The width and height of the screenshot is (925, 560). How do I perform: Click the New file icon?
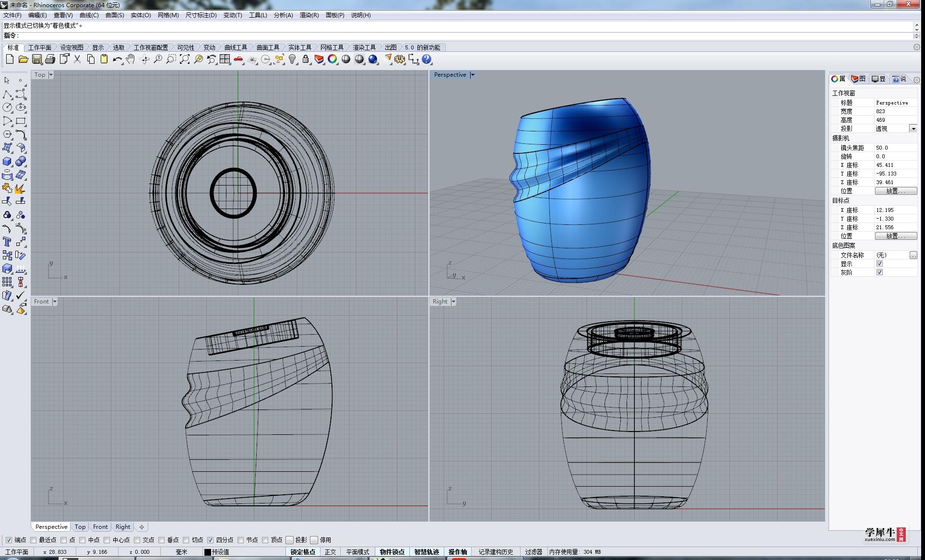[10, 59]
